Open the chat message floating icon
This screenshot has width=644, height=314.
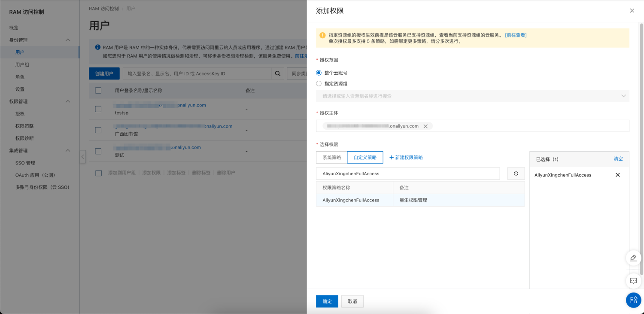click(633, 281)
